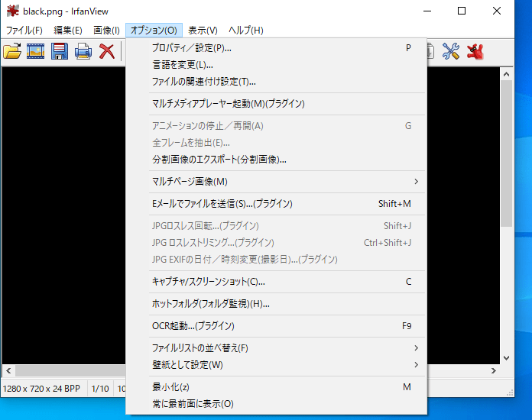Click horizontal scrollbar left arrow
The height and width of the screenshot is (420, 532).
click(9, 371)
